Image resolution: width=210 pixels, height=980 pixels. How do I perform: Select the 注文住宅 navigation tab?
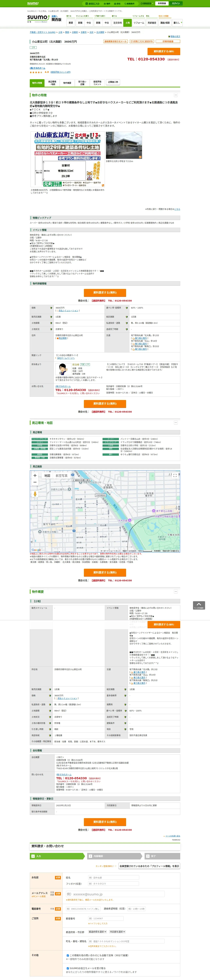(x=117, y=23)
